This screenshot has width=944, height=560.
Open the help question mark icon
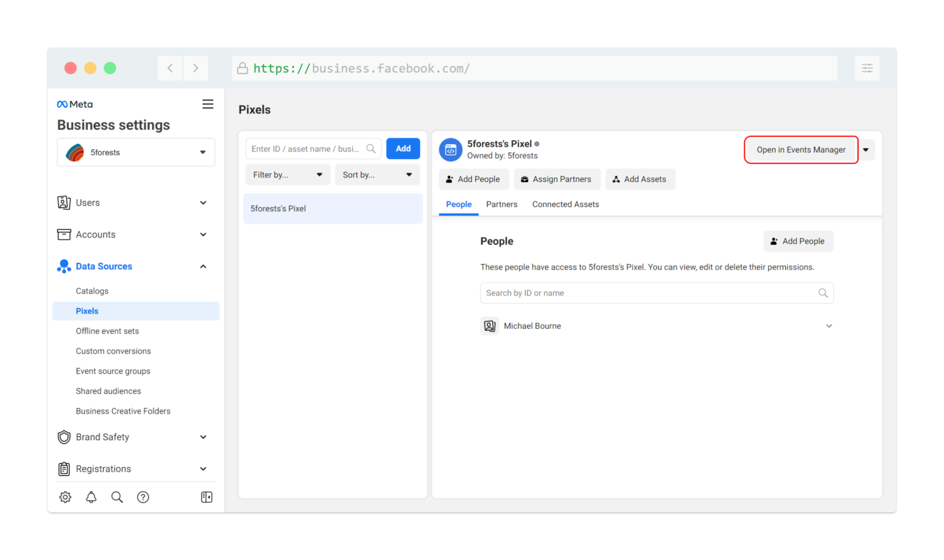click(143, 497)
